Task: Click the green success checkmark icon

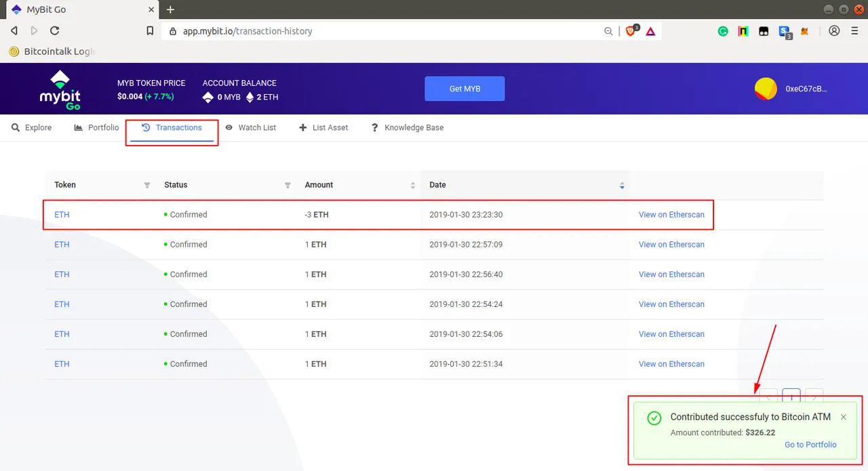Action: (x=654, y=417)
